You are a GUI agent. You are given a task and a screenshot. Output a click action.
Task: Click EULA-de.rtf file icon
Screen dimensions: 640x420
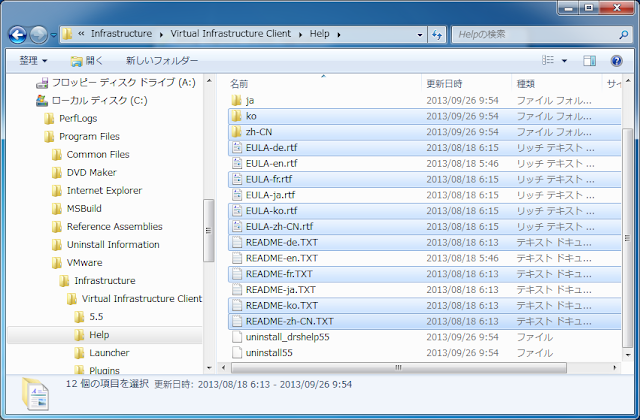tap(237, 148)
